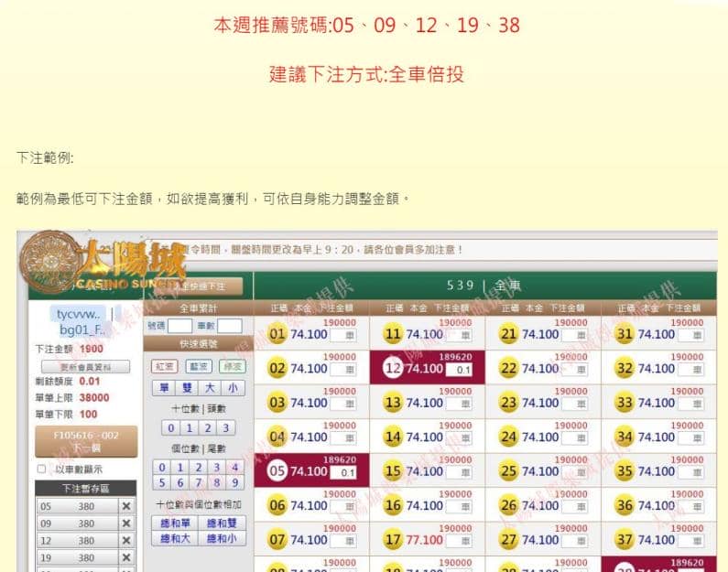The image size is (728, 572).
Task: Click the bet amount field for number 12
Action: (x=459, y=370)
